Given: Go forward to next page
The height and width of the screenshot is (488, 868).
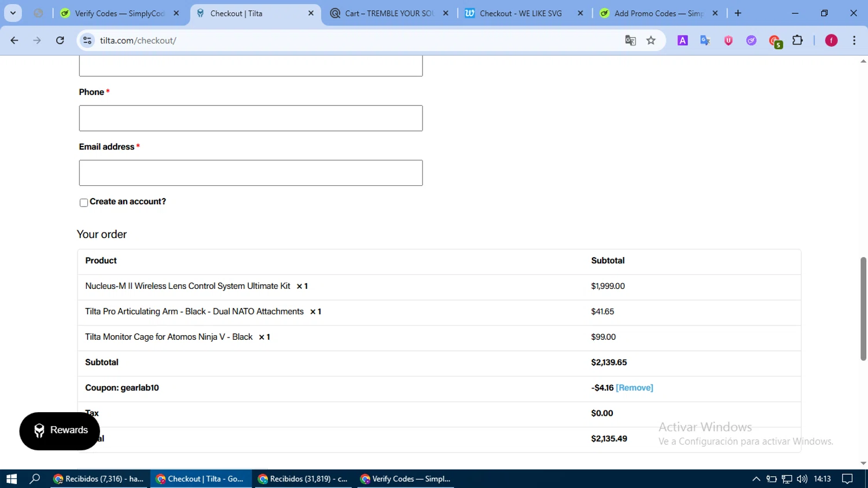Looking at the screenshot, I should pos(37,40).
